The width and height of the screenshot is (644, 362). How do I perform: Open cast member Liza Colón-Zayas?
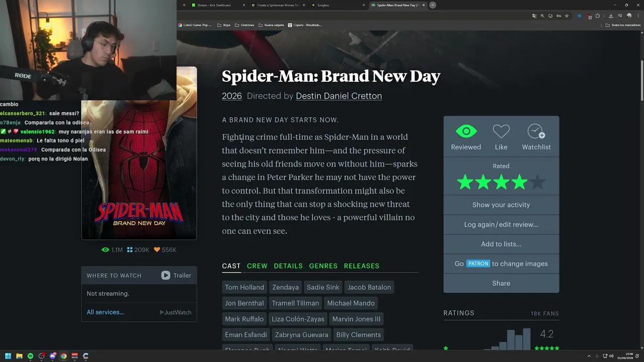click(298, 319)
